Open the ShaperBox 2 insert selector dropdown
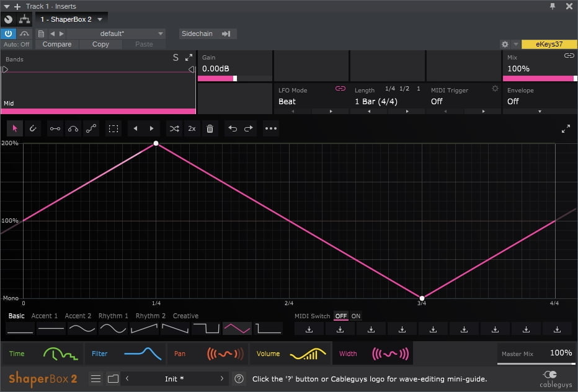Image resolution: width=578 pixels, height=392 pixels. coord(100,19)
